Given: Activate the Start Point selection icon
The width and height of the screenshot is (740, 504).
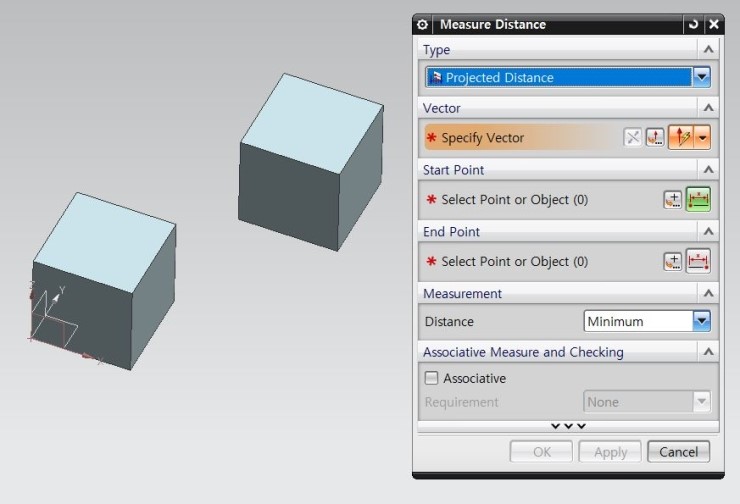Looking at the screenshot, I should point(698,200).
